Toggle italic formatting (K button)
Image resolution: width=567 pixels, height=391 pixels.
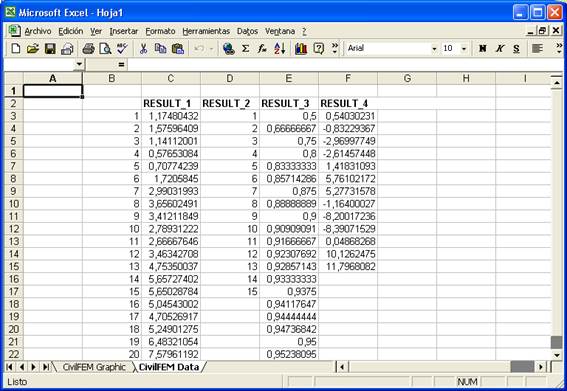[499, 48]
